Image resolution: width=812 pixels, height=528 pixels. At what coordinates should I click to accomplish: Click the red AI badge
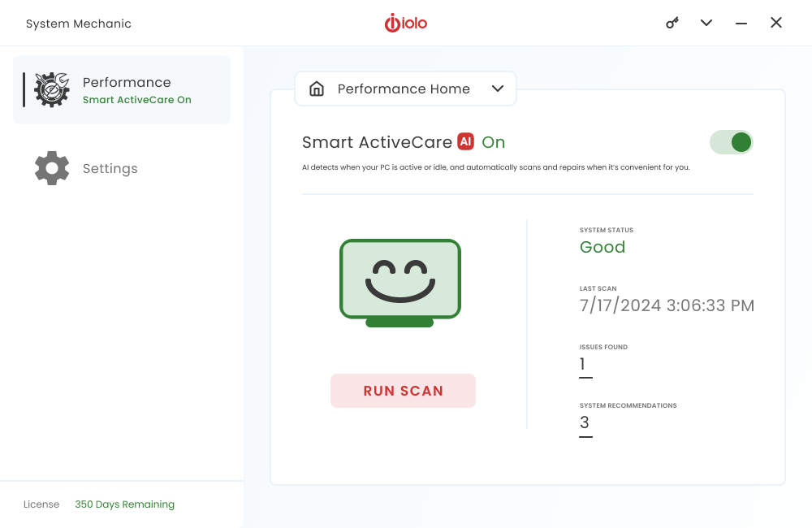click(465, 141)
